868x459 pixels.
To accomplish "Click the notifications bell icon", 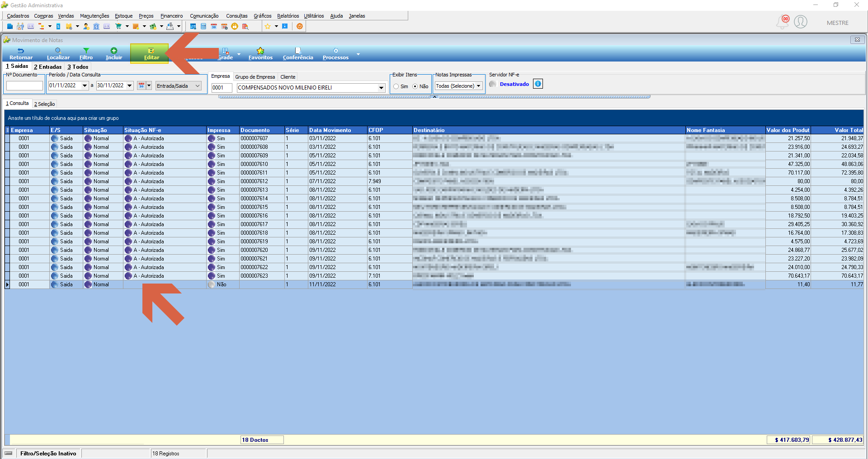I will coord(783,22).
